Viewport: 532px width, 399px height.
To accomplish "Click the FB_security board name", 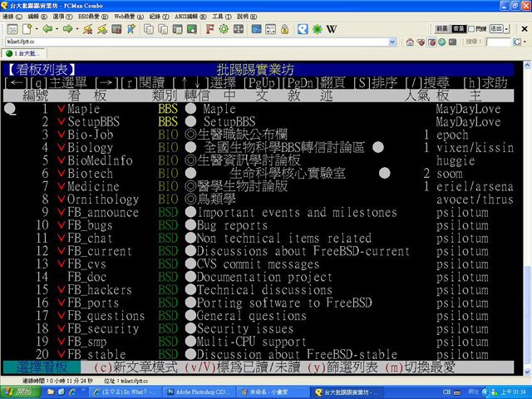I will pyautogui.click(x=103, y=329).
